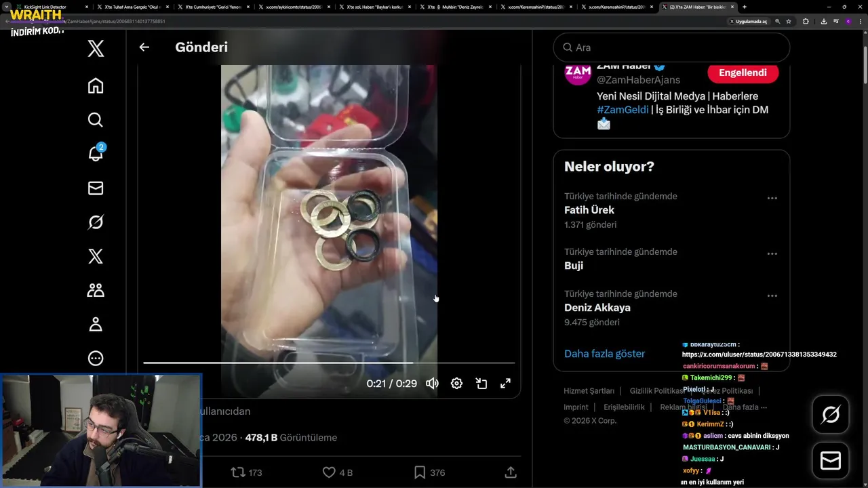The height and width of the screenshot is (488, 868).
Task: Open floating Grok button
Action: (x=831, y=414)
